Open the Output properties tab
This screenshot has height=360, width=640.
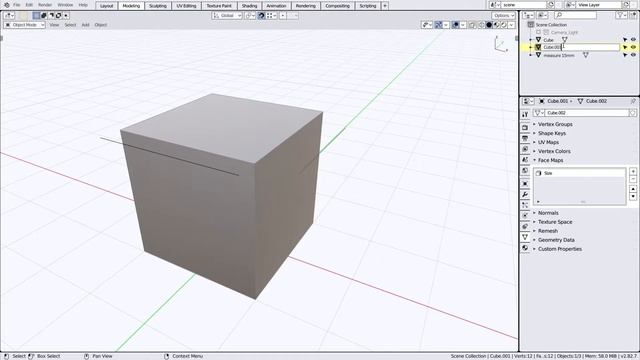pos(525,138)
